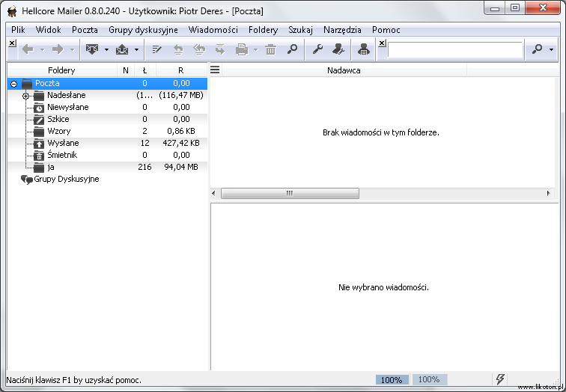The width and height of the screenshot is (566, 392).
Task: Click the message list columns menu icon
Action: click(215, 70)
